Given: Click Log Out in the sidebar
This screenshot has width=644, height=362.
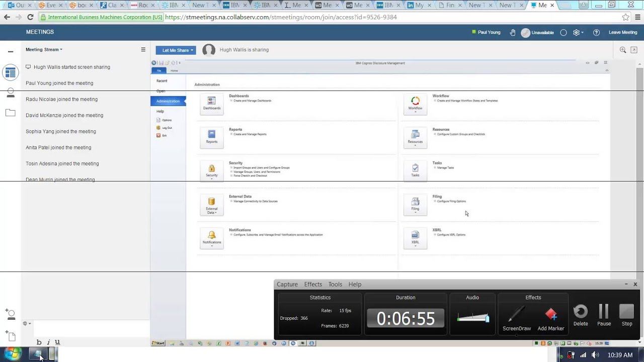Looking at the screenshot, I should click(x=165, y=128).
